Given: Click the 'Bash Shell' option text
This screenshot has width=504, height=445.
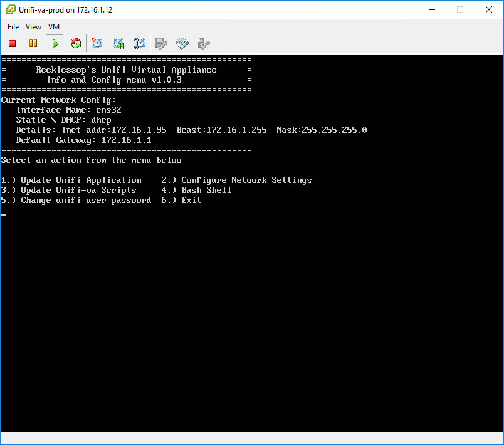Looking at the screenshot, I should [206, 190].
